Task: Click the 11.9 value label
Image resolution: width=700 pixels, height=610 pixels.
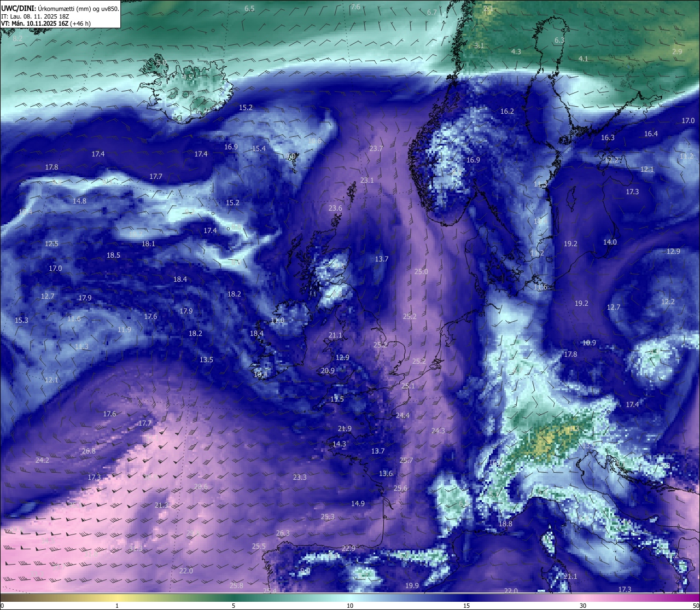Action: pyautogui.click(x=124, y=330)
